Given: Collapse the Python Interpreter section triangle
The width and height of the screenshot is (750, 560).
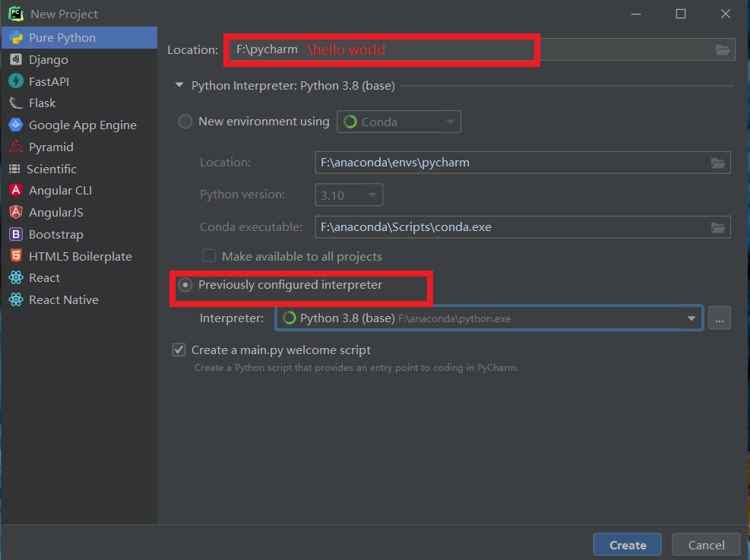Looking at the screenshot, I should click(179, 85).
